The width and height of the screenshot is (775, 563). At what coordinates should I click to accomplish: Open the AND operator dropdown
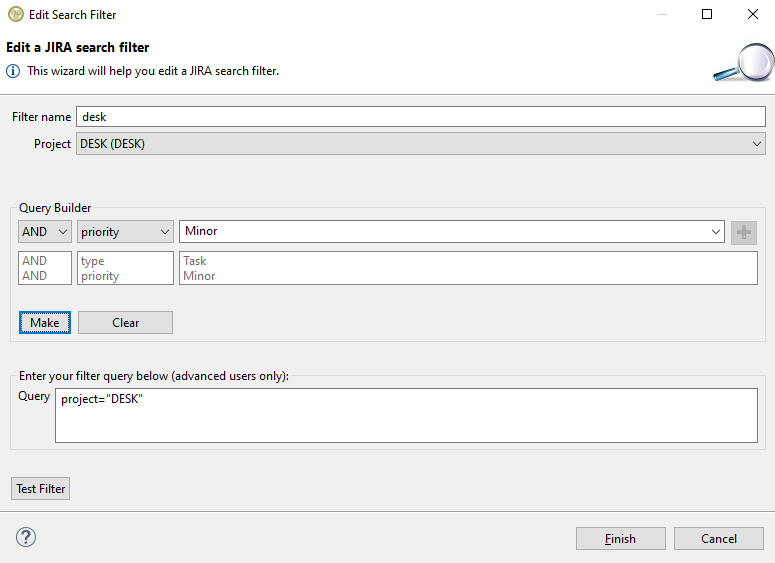click(x=45, y=232)
